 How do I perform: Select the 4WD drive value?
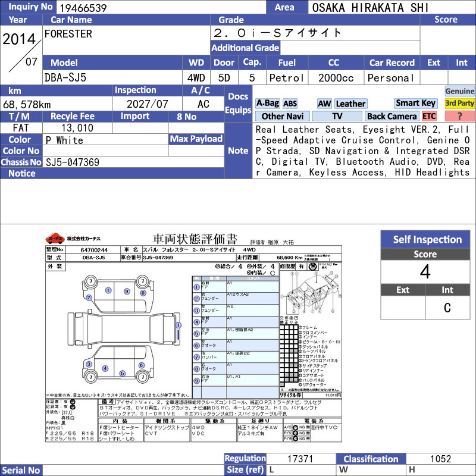(x=196, y=78)
